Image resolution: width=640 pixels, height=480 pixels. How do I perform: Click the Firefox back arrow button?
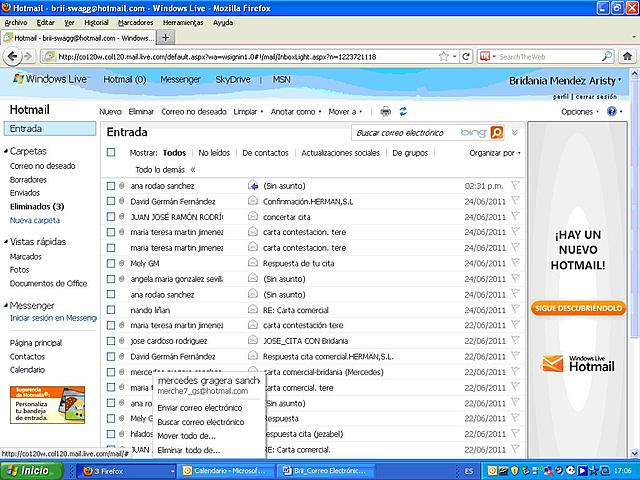pyautogui.click(x=12, y=56)
